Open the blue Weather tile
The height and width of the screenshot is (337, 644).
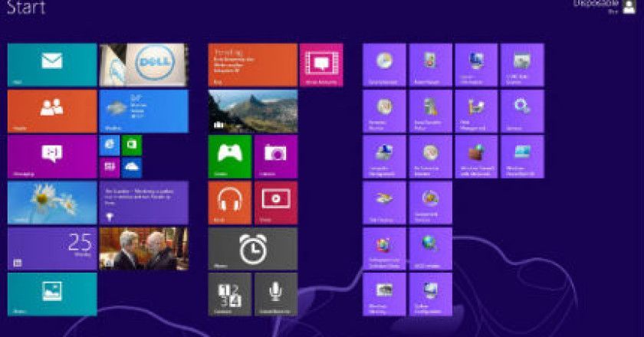coord(144,111)
